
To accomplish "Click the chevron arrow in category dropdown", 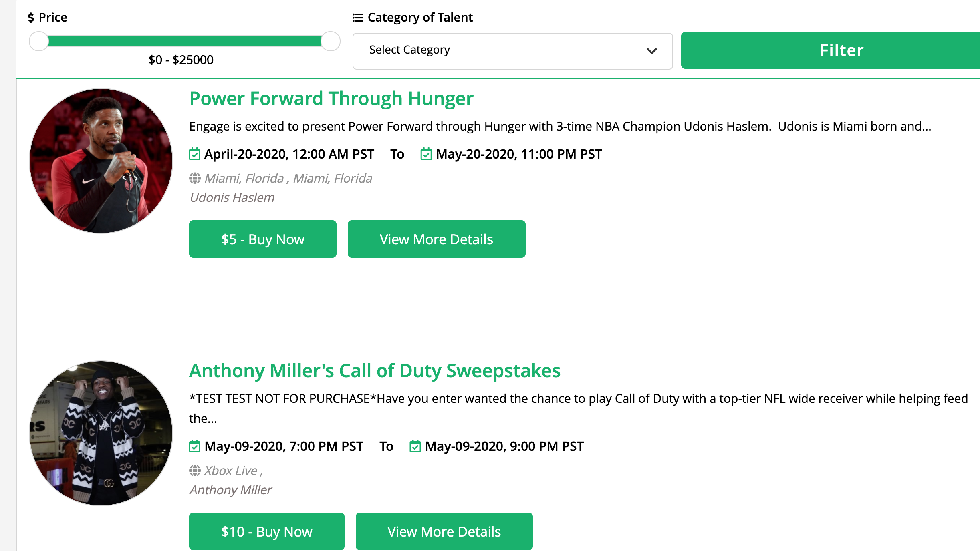I will (651, 51).
